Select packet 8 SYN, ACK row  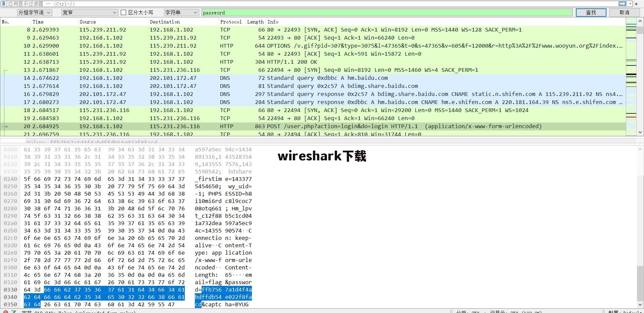click(313, 30)
